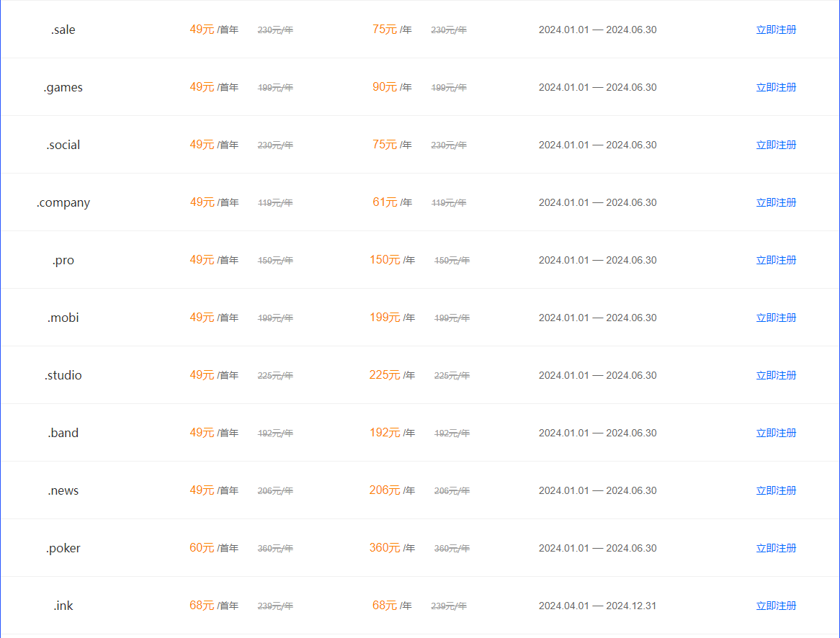Click 立即注册 for the .games domain
This screenshot has width=840, height=638.
tap(776, 87)
